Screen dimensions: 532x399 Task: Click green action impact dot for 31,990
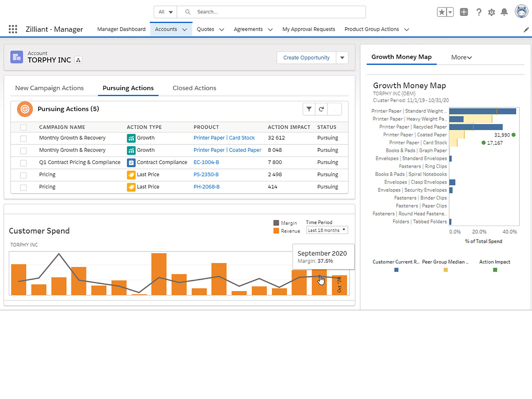[x=513, y=135]
